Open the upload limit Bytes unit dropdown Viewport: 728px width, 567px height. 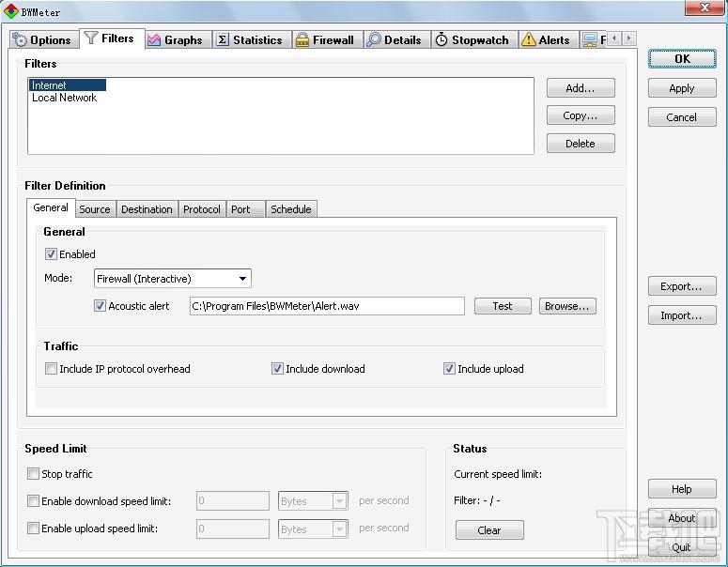tap(313, 529)
